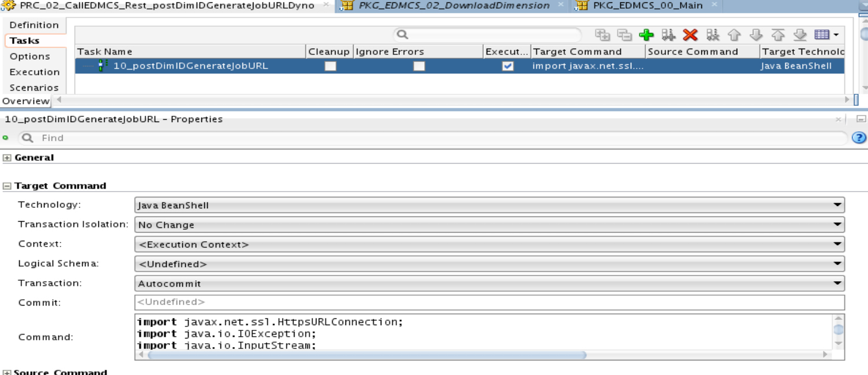868x375 pixels.
Task: Open the Help icon in the Properties panel
Action: 859,138
